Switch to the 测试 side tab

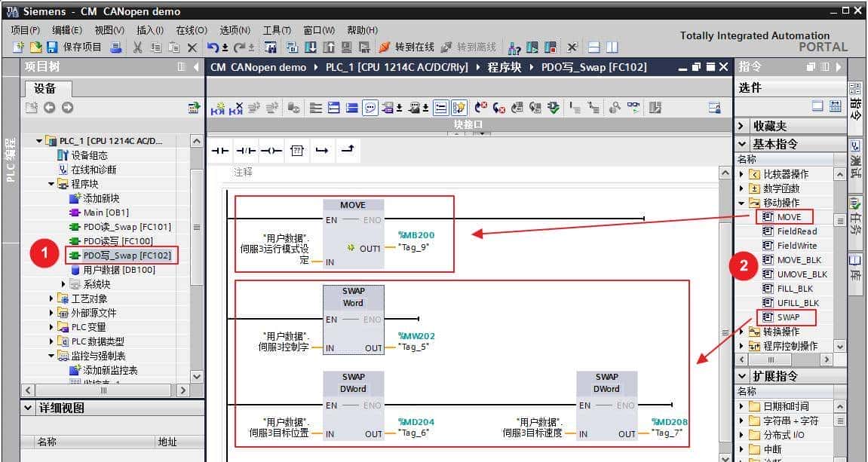coord(855,158)
